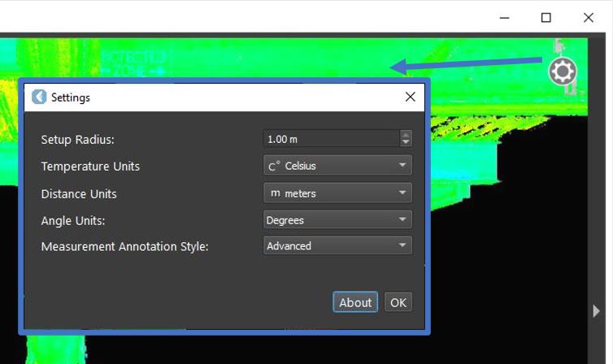The width and height of the screenshot is (613, 364).
Task: Click the Settings dialog logo icon
Action: pyautogui.click(x=39, y=97)
